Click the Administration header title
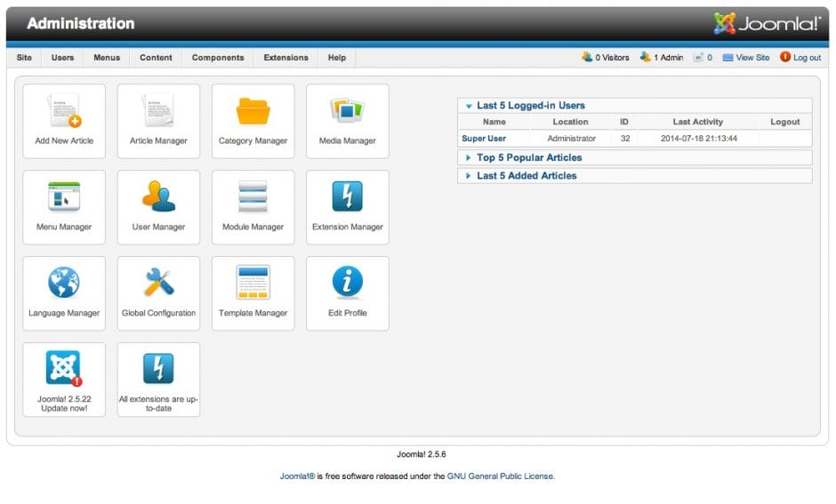Image resolution: width=836 pixels, height=504 pixels. point(81,23)
